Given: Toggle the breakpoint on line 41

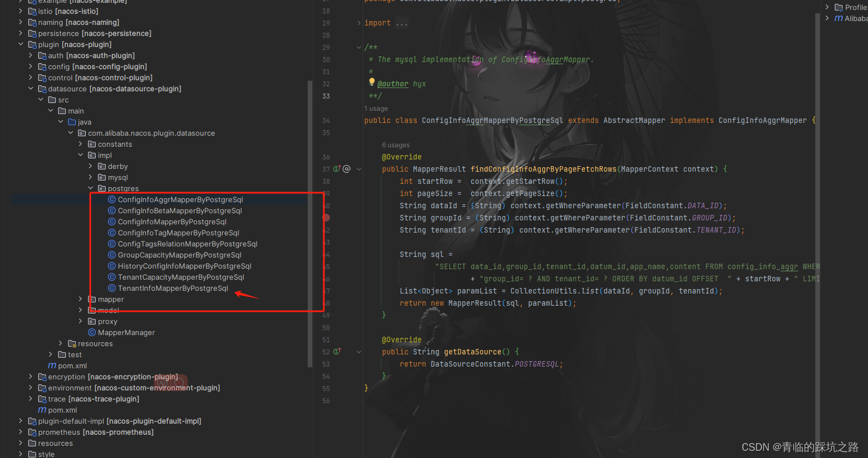Looking at the screenshot, I should pos(326,218).
